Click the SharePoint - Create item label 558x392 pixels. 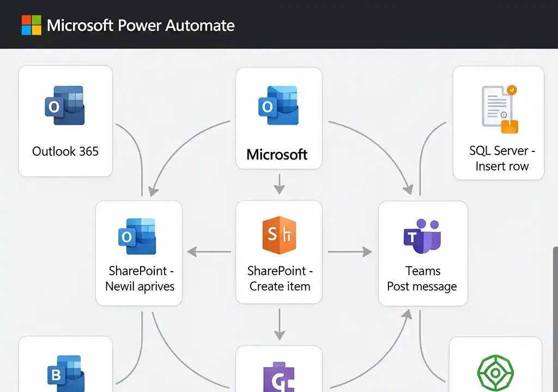point(280,279)
